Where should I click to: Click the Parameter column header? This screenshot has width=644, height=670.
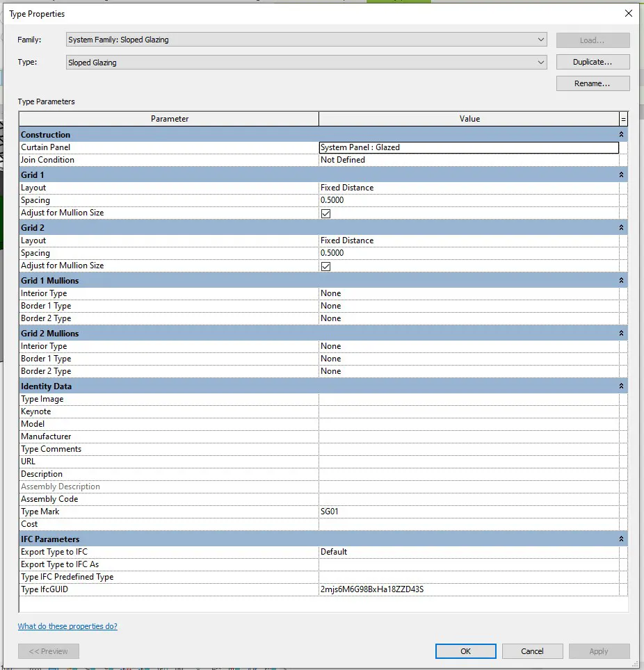(169, 119)
